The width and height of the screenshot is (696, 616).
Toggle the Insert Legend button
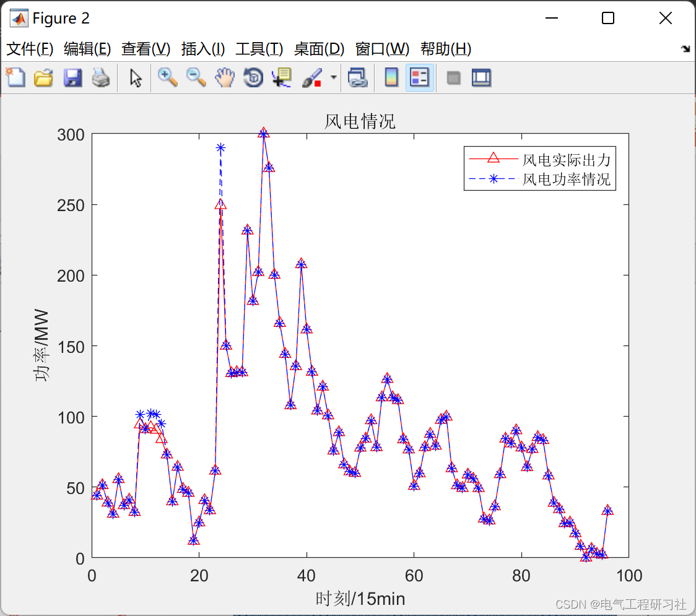pos(419,77)
